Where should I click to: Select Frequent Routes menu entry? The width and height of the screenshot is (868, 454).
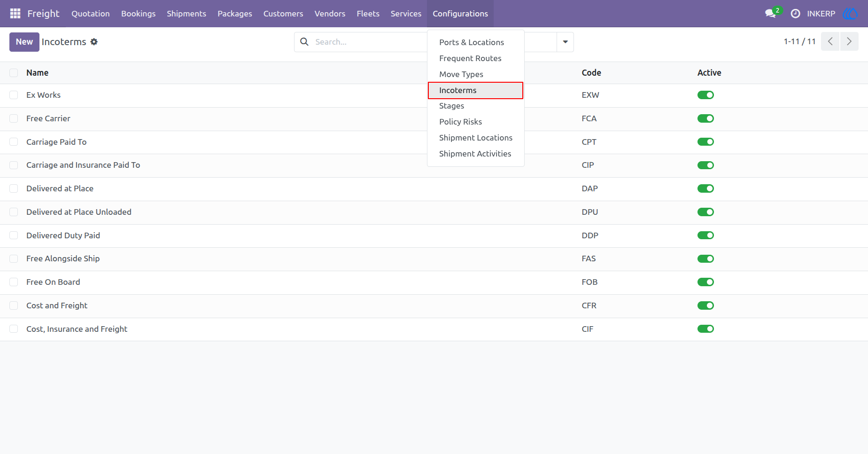click(x=475, y=58)
